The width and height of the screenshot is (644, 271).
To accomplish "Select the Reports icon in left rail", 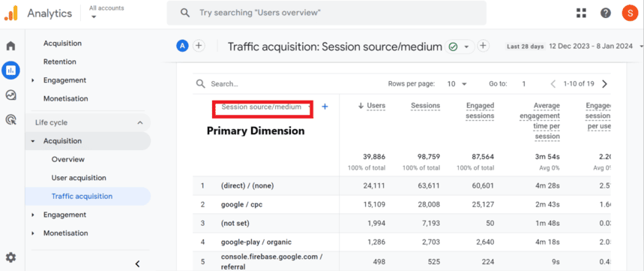I will [10, 71].
